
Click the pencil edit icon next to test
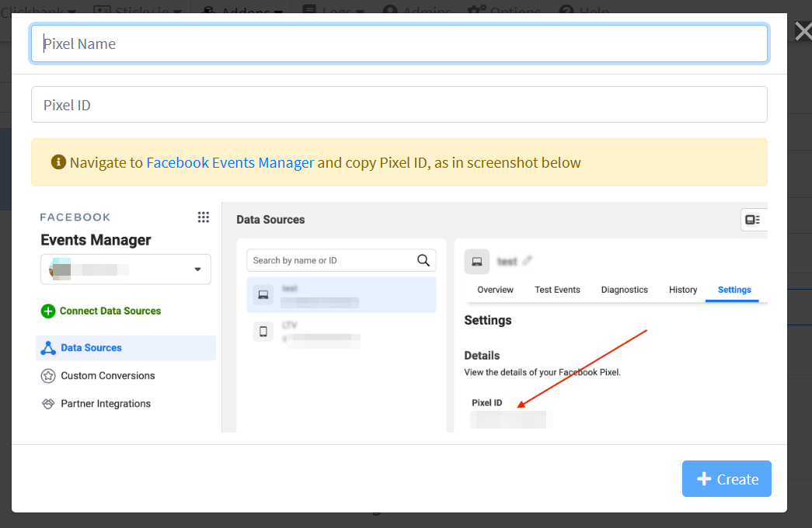[528, 261]
